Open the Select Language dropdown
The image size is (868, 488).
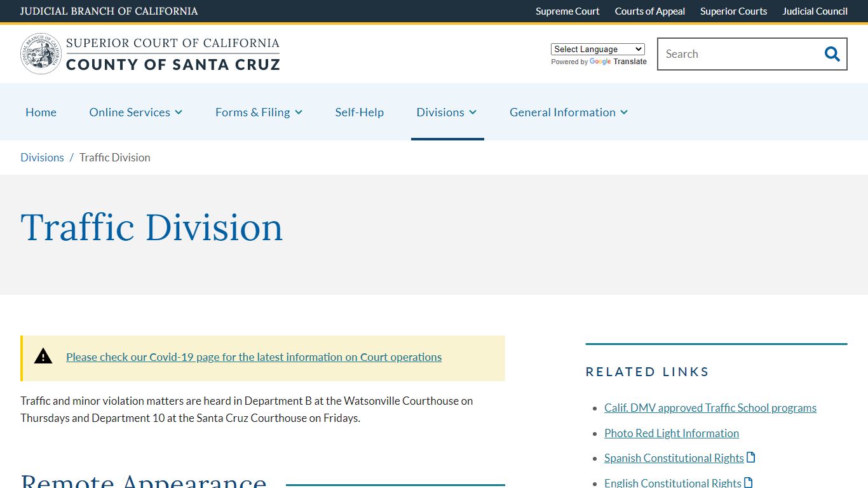pyautogui.click(x=598, y=49)
